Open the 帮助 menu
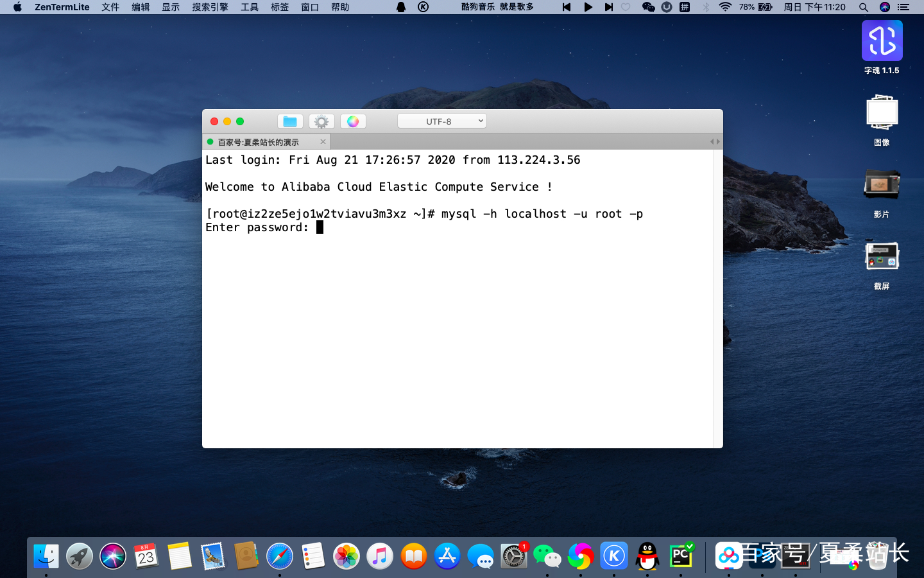 (x=340, y=7)
